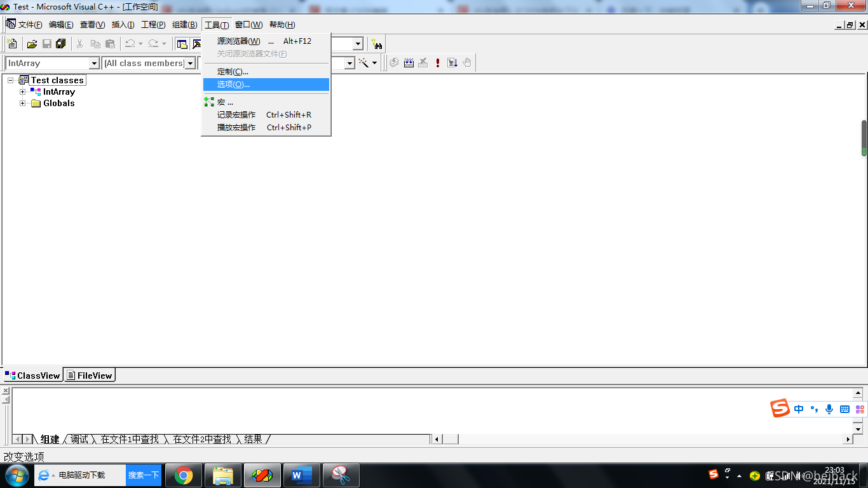Open the 文件(F) menu

click(30, 25)
